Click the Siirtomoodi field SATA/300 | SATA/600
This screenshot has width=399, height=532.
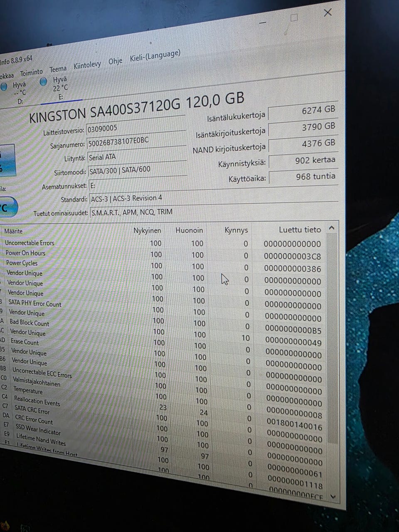(x=138, y=170)
